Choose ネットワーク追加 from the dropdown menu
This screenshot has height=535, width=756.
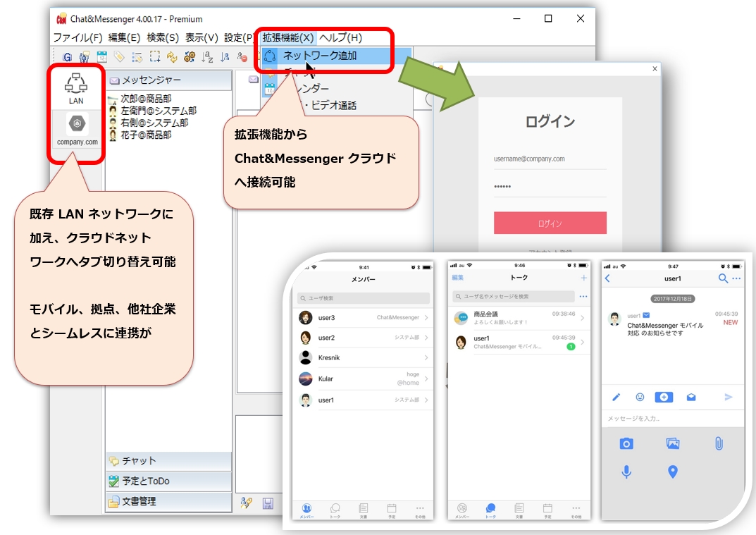[x=337, y=56]
